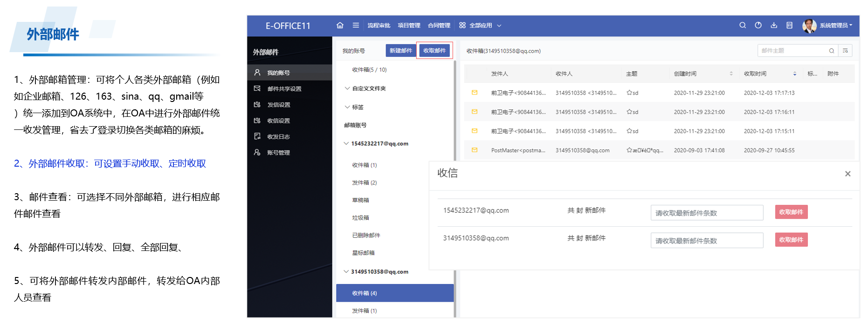Open 全部应用 applications dropdown
868x331 pixels.
480,26
